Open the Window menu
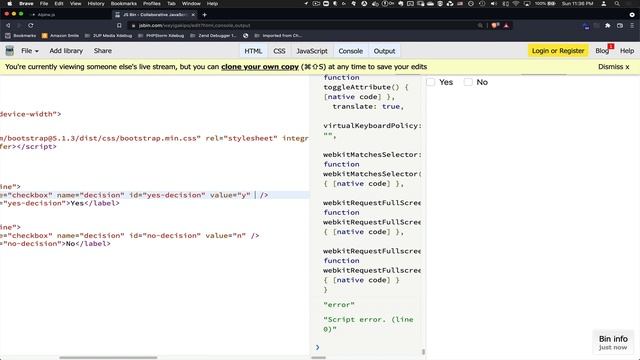640x360 pixels. (x=191, y=4)
